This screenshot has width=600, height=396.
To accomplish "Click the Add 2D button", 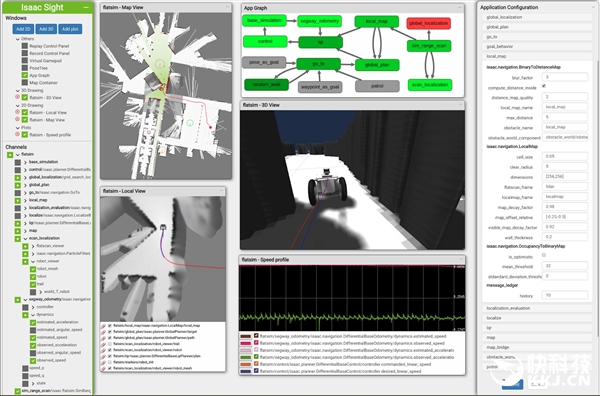I will 23,29.
